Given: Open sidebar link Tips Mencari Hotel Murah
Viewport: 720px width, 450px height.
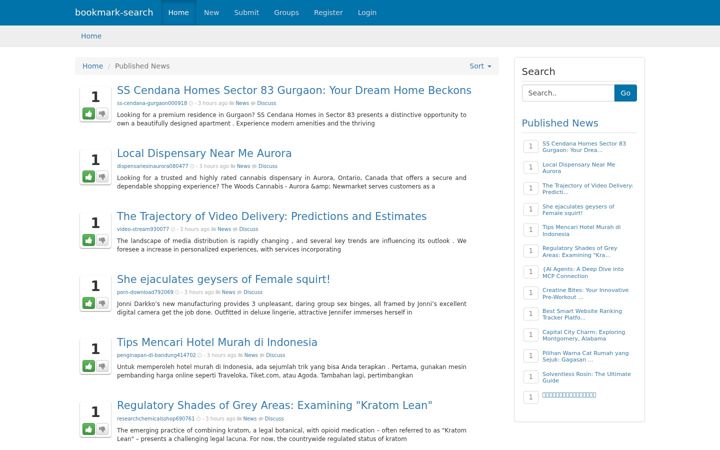Looking at the screenshot, I should point(581,231).
